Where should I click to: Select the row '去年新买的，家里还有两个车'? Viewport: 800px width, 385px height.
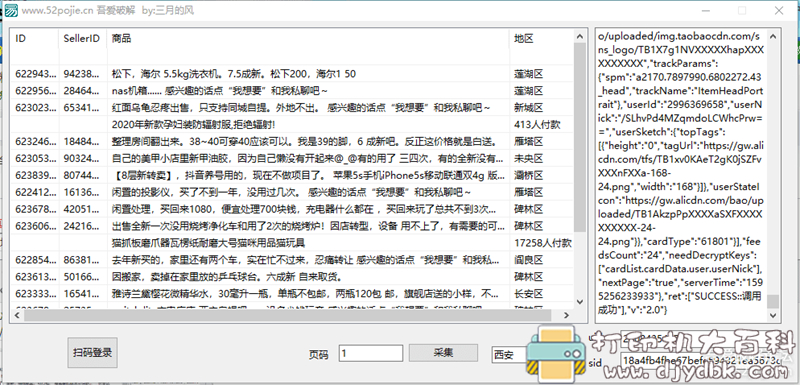pyautogui.click(x=292, y=259)
